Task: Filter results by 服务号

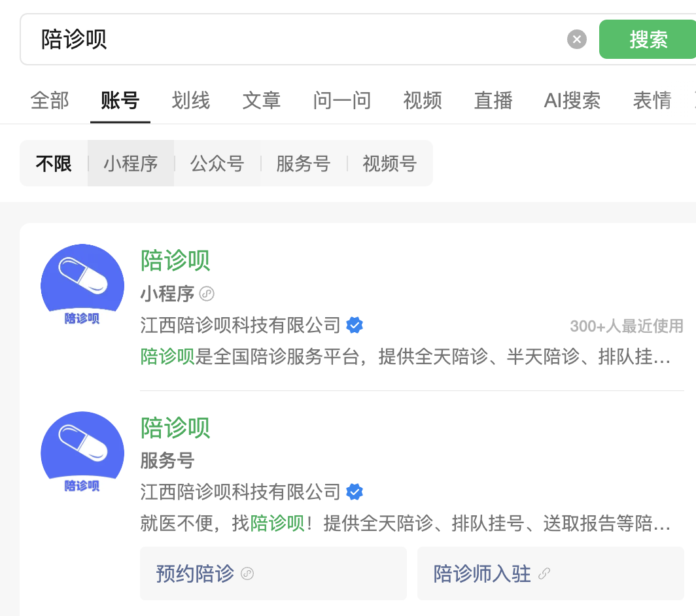Action: tap(303, 163)
